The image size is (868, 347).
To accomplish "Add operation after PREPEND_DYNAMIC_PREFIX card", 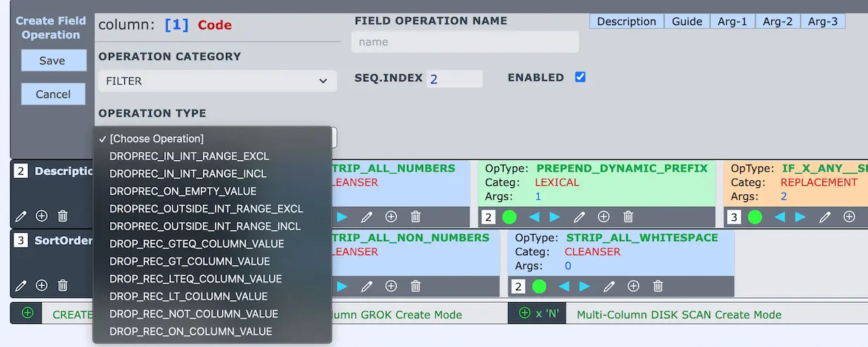I will coord(603,217).
